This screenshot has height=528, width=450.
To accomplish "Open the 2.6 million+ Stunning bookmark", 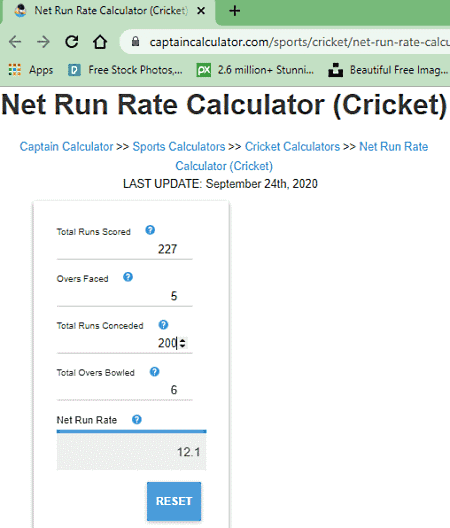I will [x=255, y=70].
